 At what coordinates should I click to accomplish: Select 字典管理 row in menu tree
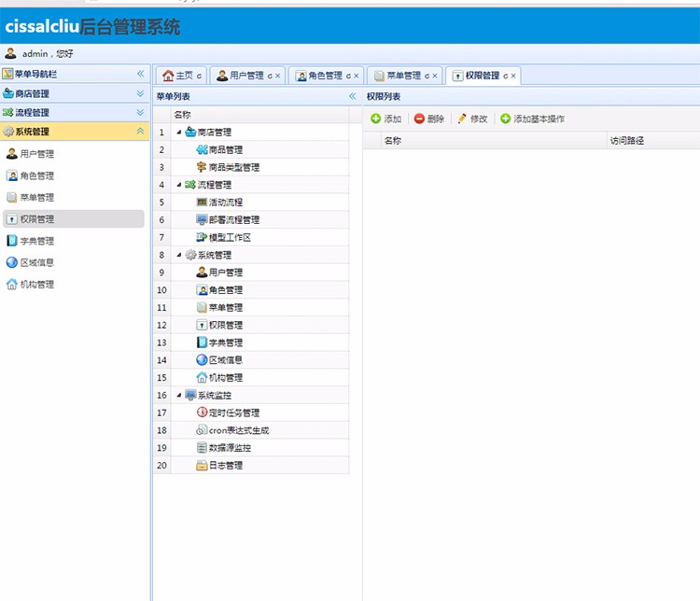point(251,342)
